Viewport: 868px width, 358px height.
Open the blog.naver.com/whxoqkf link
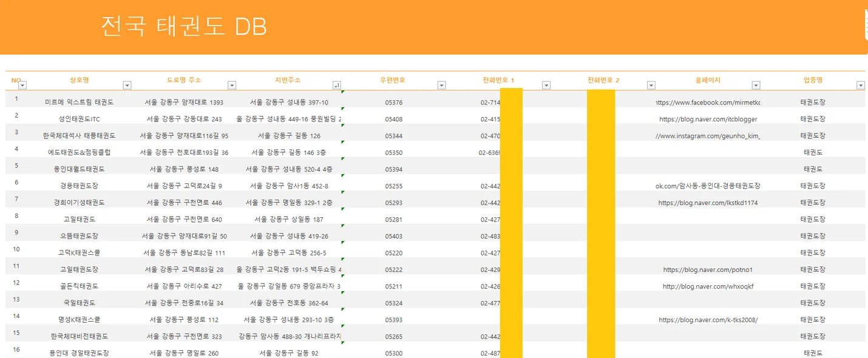[x=708, y=286]
